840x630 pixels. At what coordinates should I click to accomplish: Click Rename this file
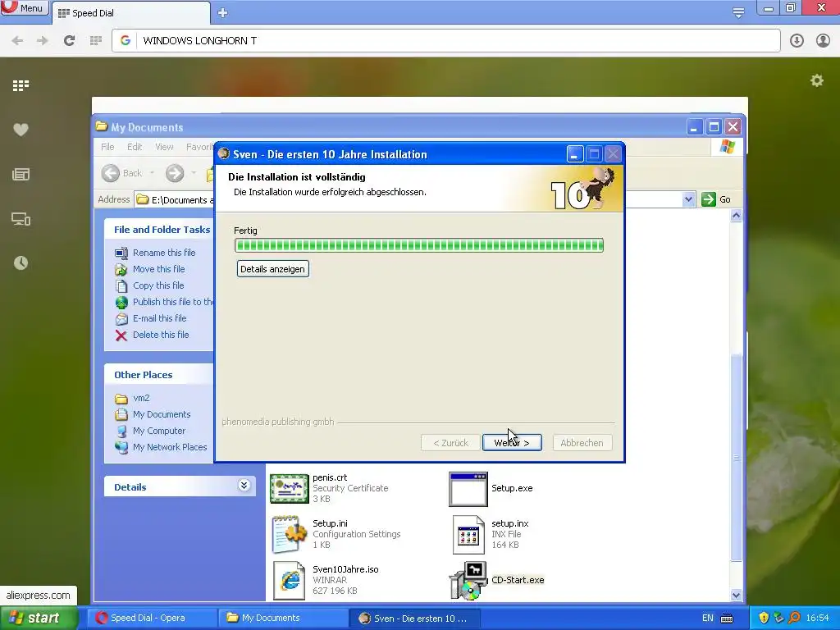(x=164, y=253)
